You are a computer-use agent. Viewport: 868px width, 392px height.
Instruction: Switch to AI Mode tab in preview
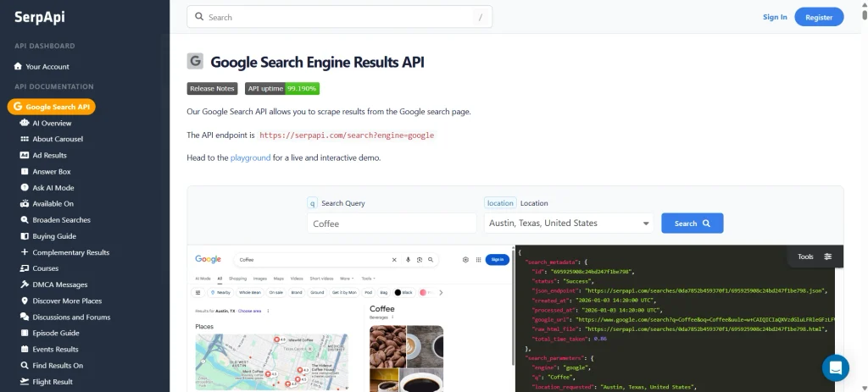[203, 279]
